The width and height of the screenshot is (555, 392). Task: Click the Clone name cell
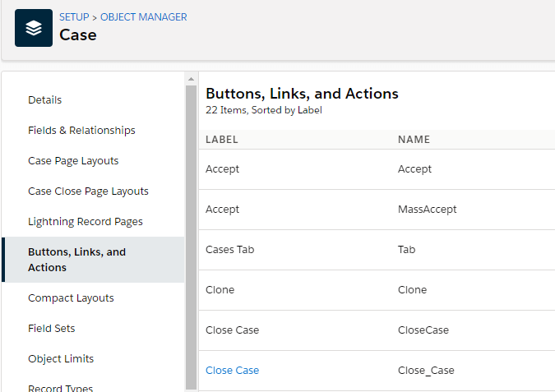(x=412, y=290)
